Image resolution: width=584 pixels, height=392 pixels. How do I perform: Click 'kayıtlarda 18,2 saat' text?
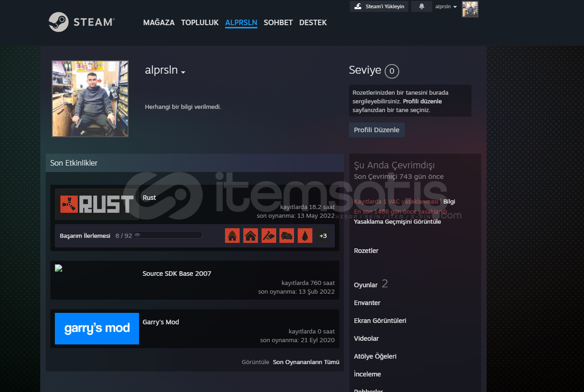307,207
